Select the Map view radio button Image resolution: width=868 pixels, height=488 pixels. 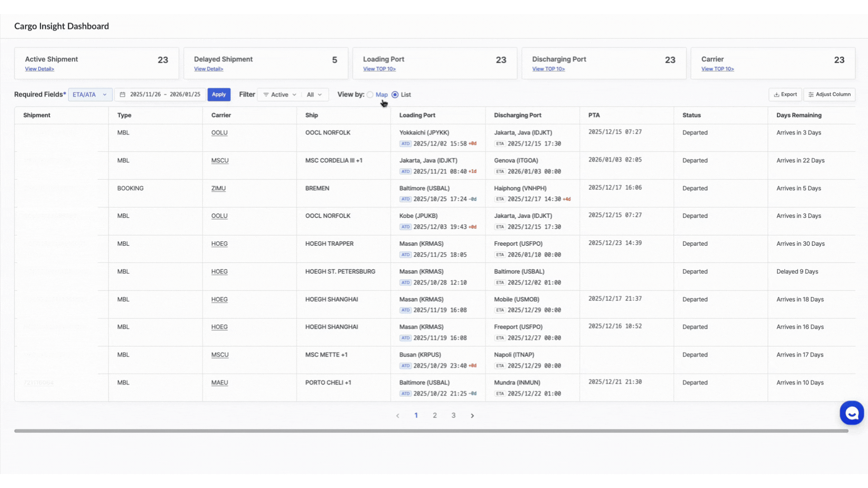pyautogui.click(x=370, y=94)
